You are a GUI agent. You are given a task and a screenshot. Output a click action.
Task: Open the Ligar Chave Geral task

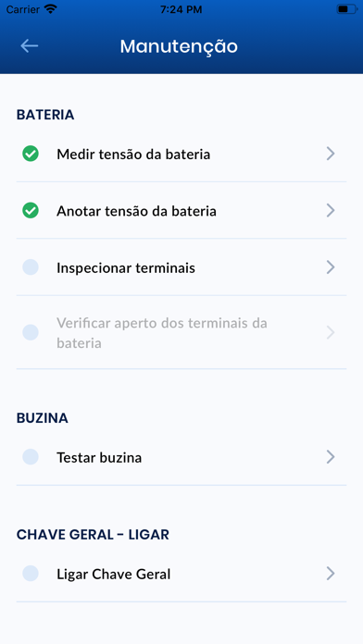(181, 574)
